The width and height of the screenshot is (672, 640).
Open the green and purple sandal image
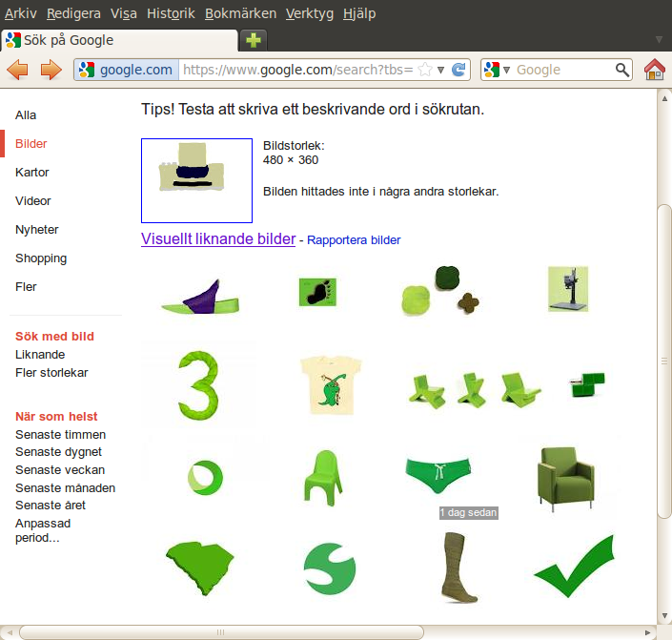[200, 297]
